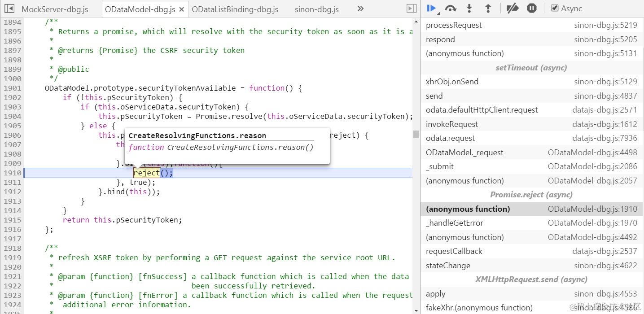Select _handleGetError call stack frame
The width and height of the screenshot is (644, 314).
click(532, 223)
